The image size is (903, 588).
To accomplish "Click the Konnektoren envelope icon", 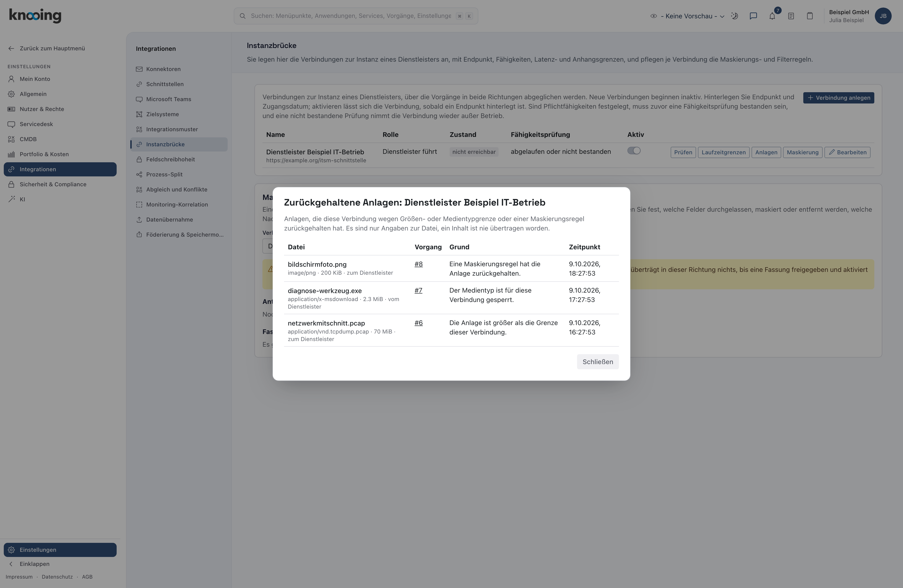I will pos(139,69).
